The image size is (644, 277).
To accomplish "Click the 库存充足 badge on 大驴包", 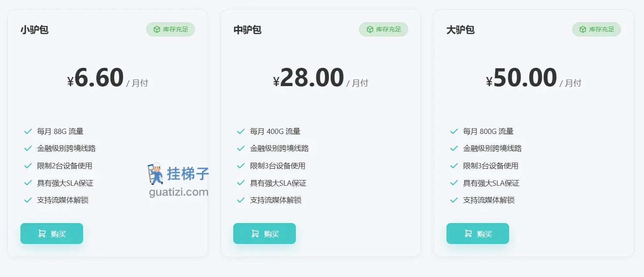I will click(x=597, y=30).
